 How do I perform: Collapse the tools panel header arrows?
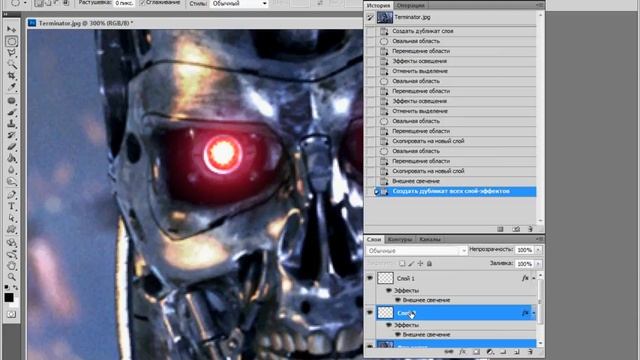click(5, 15)
